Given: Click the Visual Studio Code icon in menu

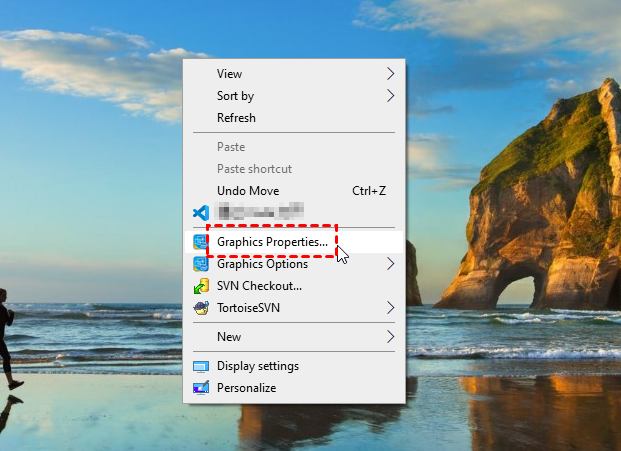Looking at the screenshot, I should tap(201, 213).
